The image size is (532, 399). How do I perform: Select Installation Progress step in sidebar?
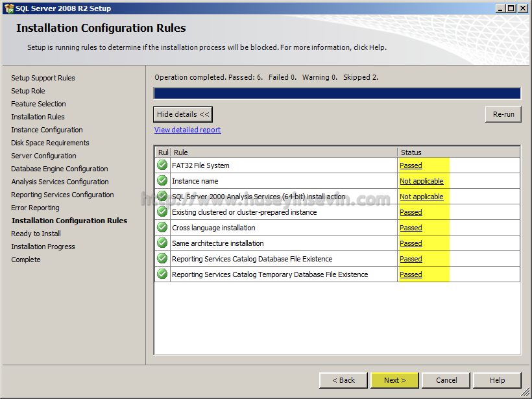click(43, 247)
